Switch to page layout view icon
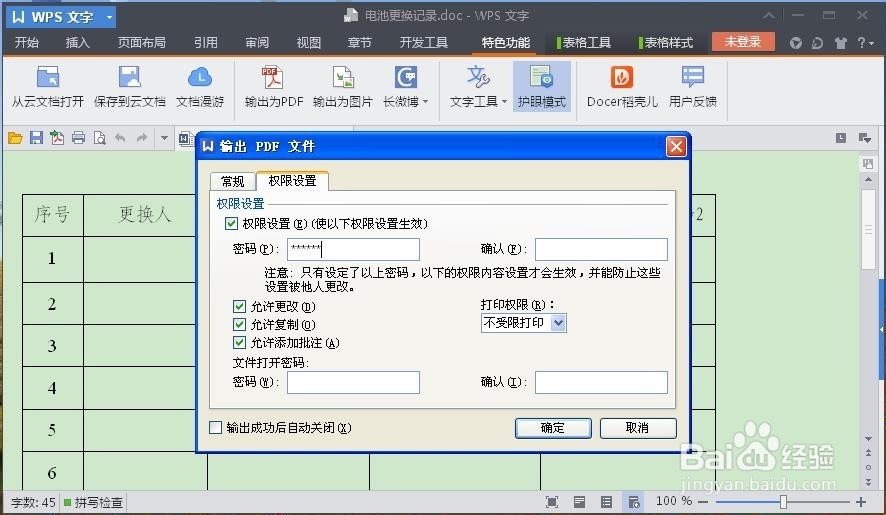886x515 pixels. (579, 501)
